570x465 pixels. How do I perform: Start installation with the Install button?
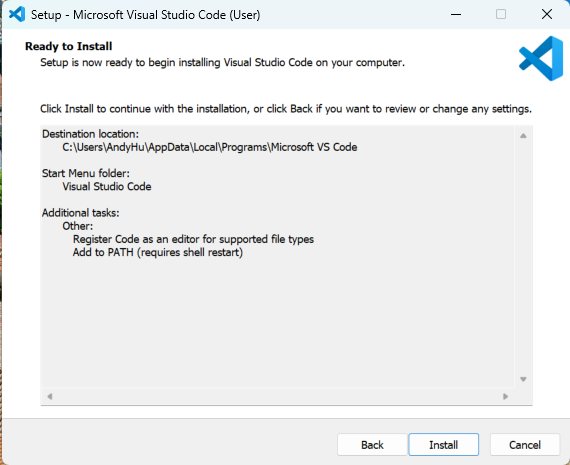click(443, 444)
